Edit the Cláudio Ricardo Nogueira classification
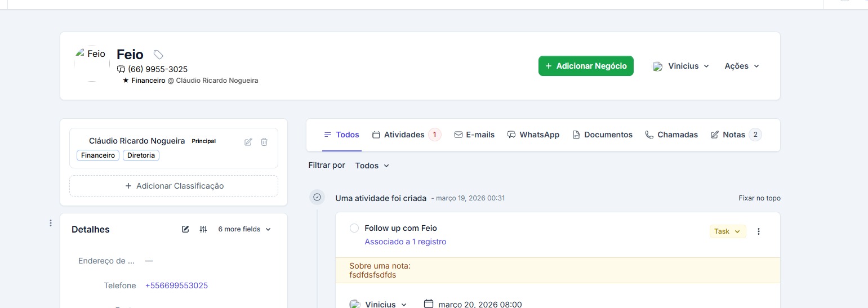The image size is (868, 308). point(248,142)
